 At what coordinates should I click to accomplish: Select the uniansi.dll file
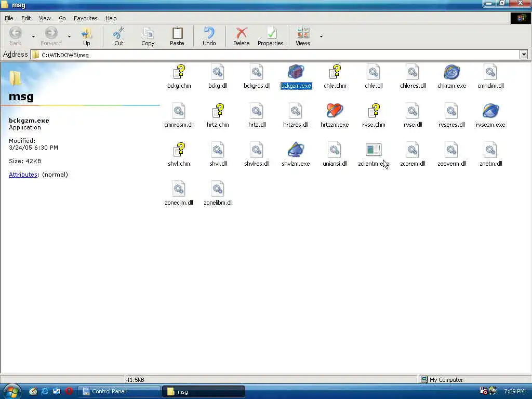click(x=335, y=155)
